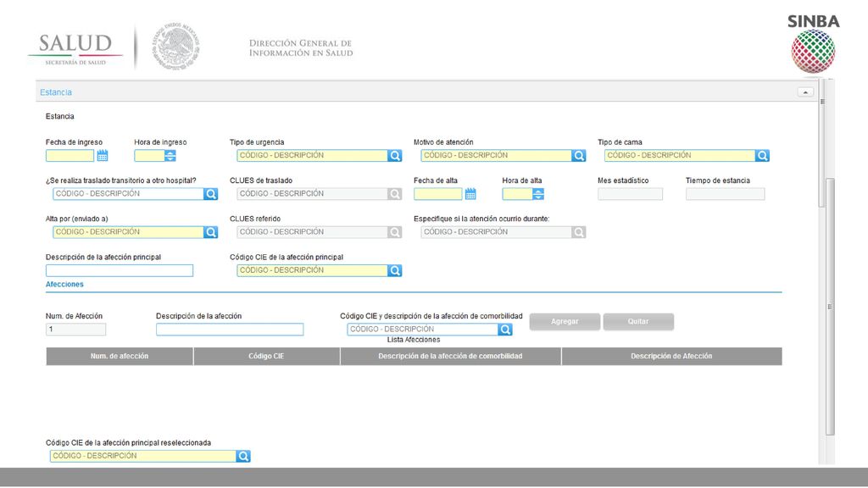This screenshot has height=488, width=868.
Task: Click the Estancia panel title
Action: tap(56, 92)
